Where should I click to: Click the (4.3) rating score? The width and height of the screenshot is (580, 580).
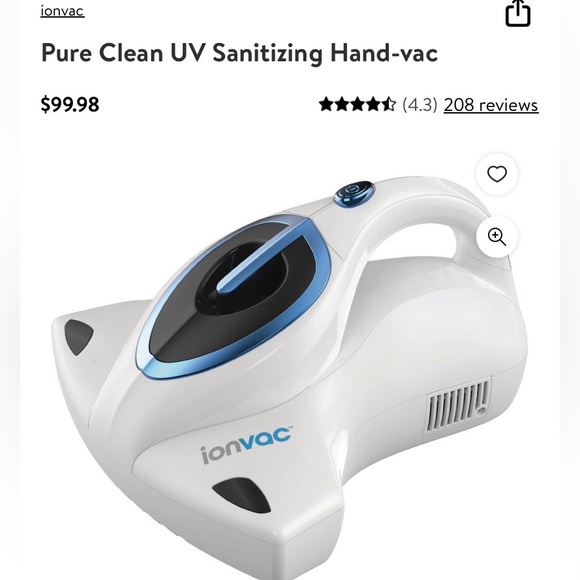pos(420,105)
